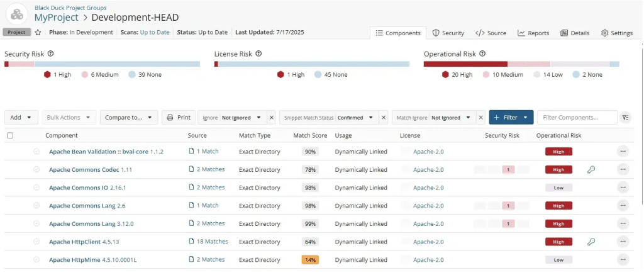Open Security Risk help icon
Viewport: 644px width, 275px height.
coord(51,54)
